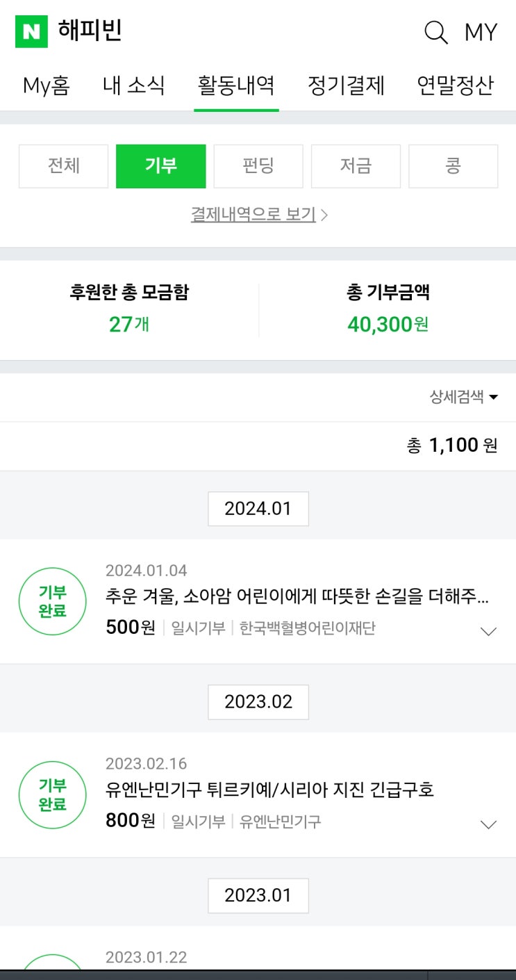Select the 펀딩 filter button

(258, 166)
